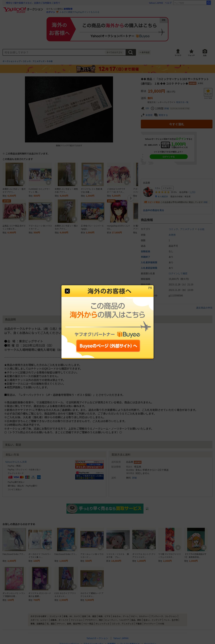Image resolution: width=215 pixels, height=644 pixels.
Task: Submit search with the magnifier button
Action: [130, 52]
